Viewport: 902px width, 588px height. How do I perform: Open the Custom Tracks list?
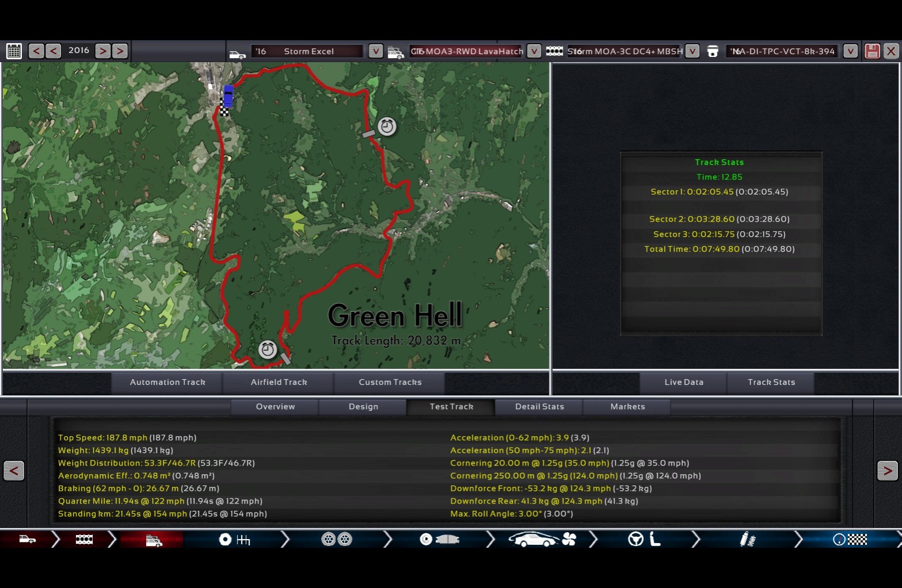click(390, 383)
